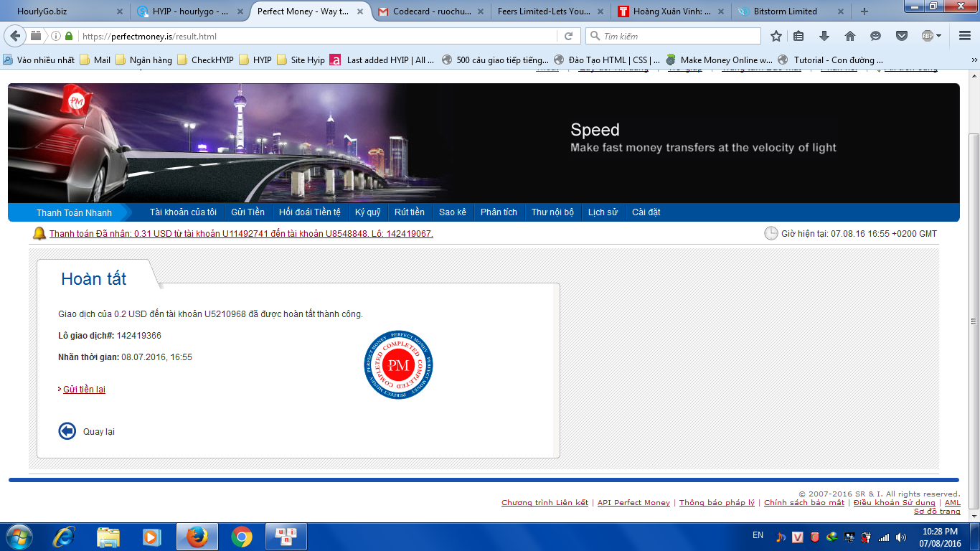Click the Gửi tiền lại link

(x=84, y=390)
